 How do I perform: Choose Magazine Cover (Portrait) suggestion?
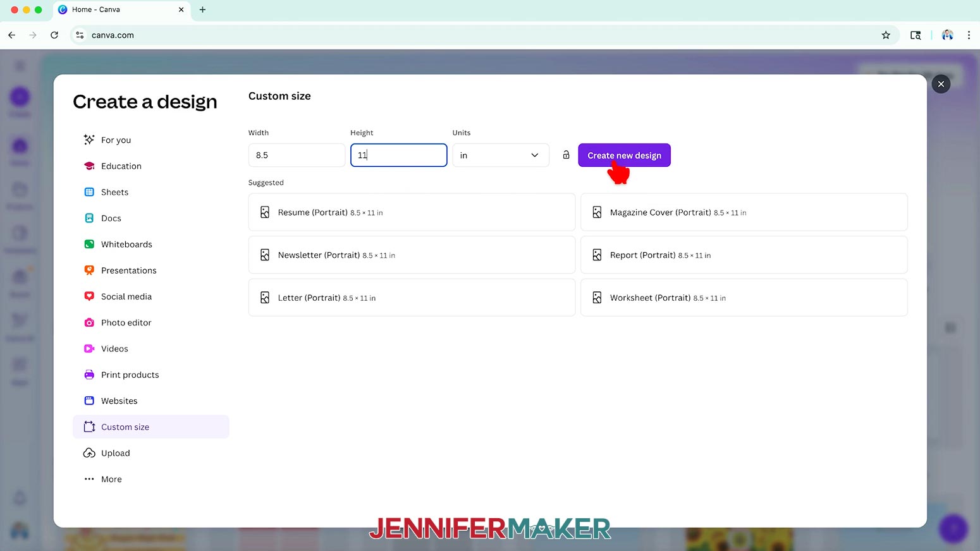744,212
